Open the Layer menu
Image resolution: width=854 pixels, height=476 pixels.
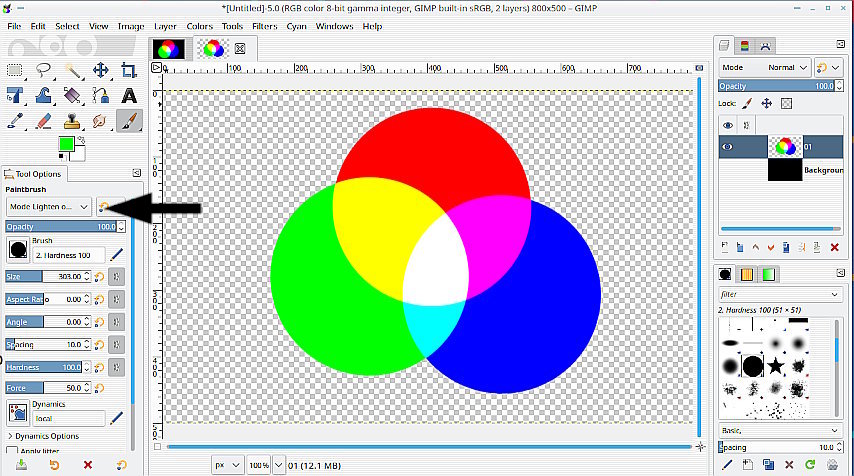click(x=165, y=26)
